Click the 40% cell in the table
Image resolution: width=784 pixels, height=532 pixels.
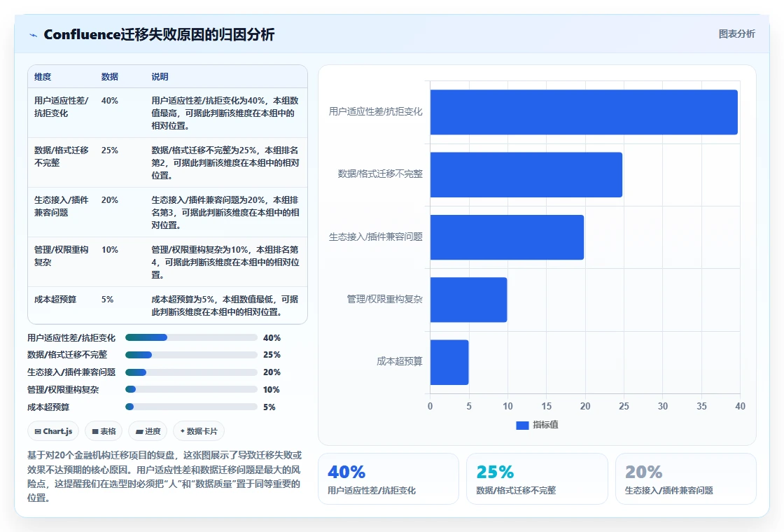coord(109,101)
